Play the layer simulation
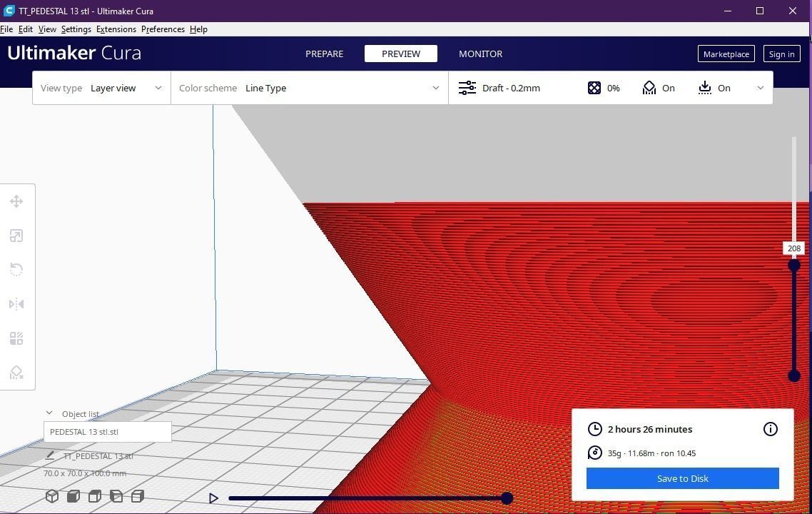The width and height of the screenshot is (812, 514). tap(213, 498)
